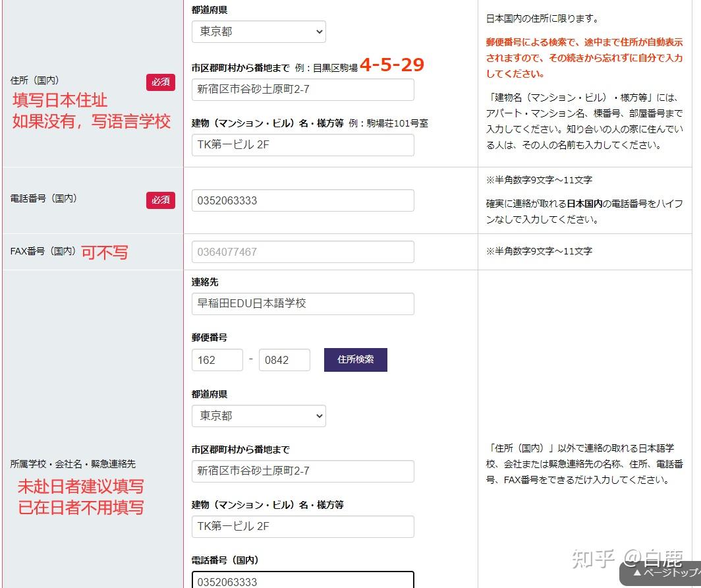The image size is (701, 588).
Task: Select the phone number field containing 0352063333
Action: coord(302,200)
